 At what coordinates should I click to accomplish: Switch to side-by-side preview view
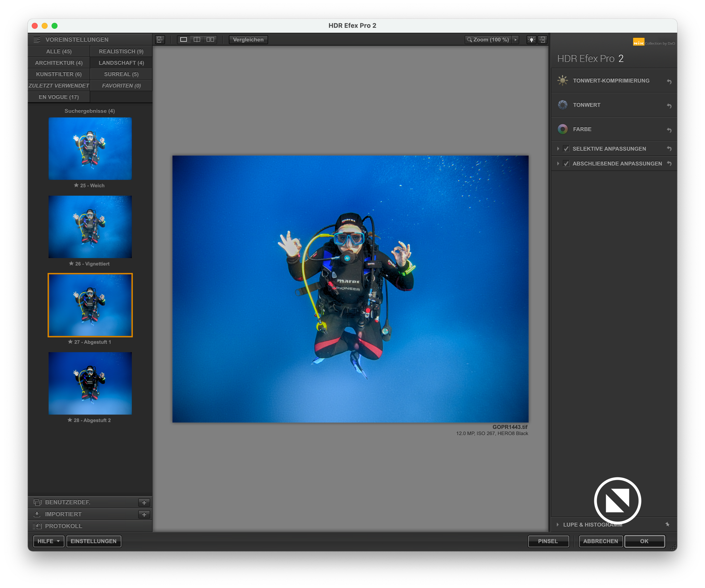click(211, 40)
